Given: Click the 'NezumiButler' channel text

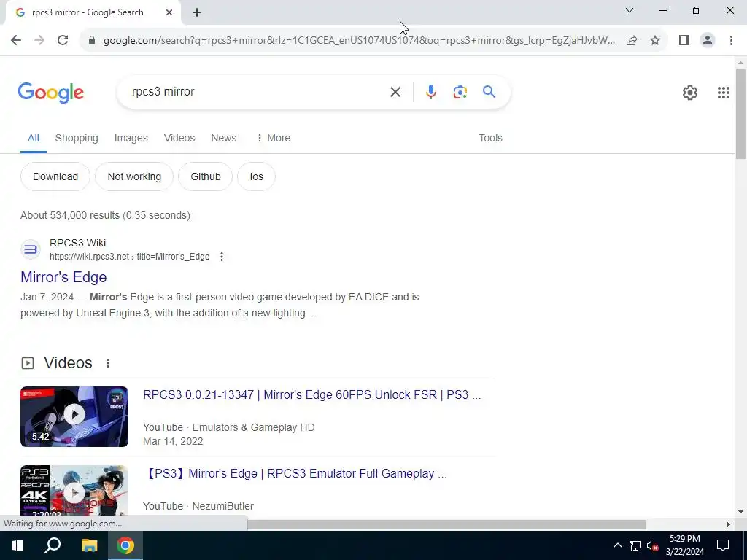Looking at the screenshot, I should [223, 506].
